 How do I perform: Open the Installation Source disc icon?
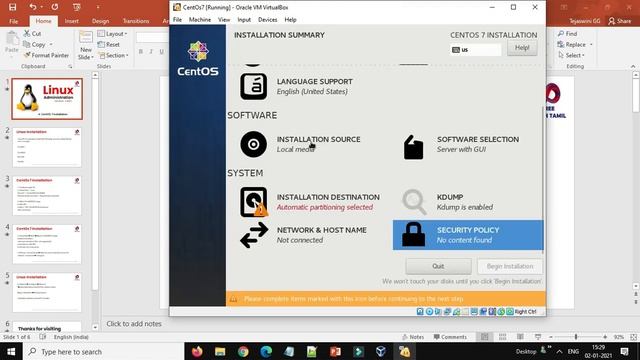tap(253, 144)
